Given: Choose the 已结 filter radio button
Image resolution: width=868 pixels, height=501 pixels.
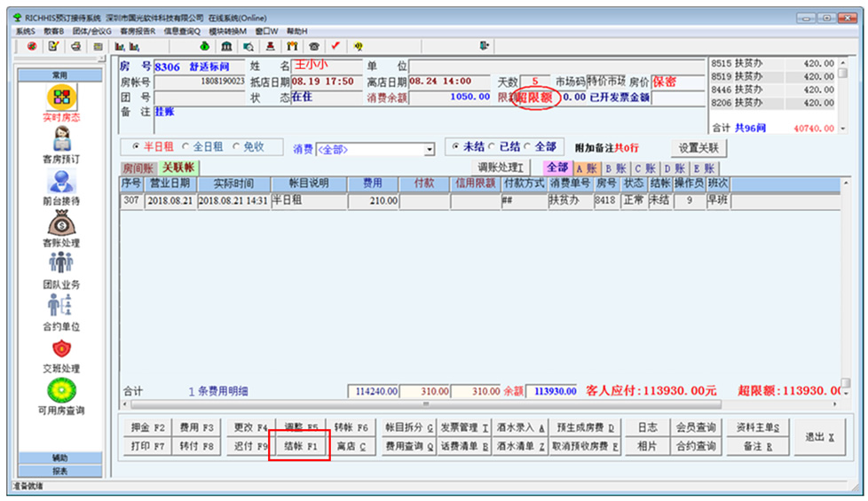Looking at the screenshot, I should (x=493, y=147).
